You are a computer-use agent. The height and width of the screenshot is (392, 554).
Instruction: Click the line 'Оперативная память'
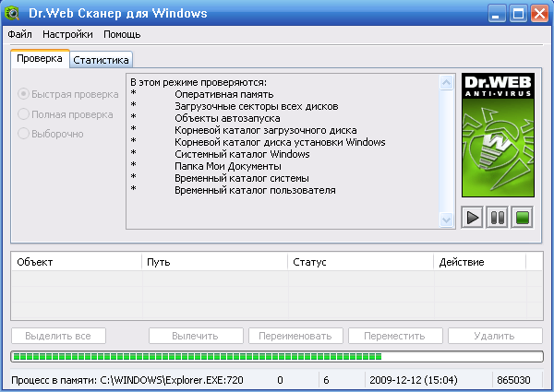pyautogui.click(x=224, y=95)
